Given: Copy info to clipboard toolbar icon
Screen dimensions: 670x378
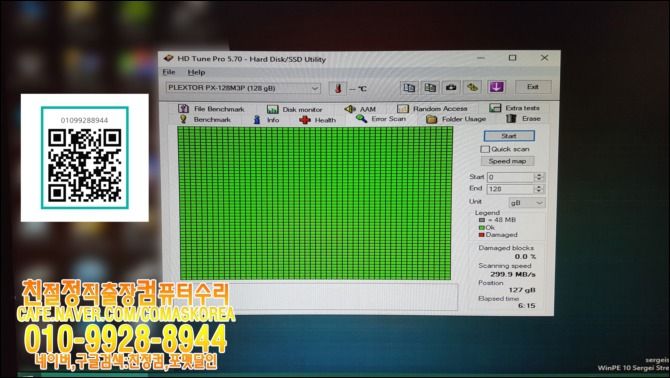Looking at the screenshot, I should pyautogui.click(x=409, y=87).
